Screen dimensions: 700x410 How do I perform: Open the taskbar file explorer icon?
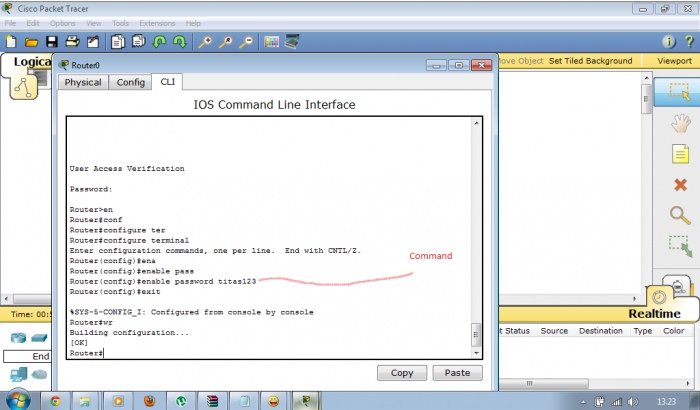point(84,401)
